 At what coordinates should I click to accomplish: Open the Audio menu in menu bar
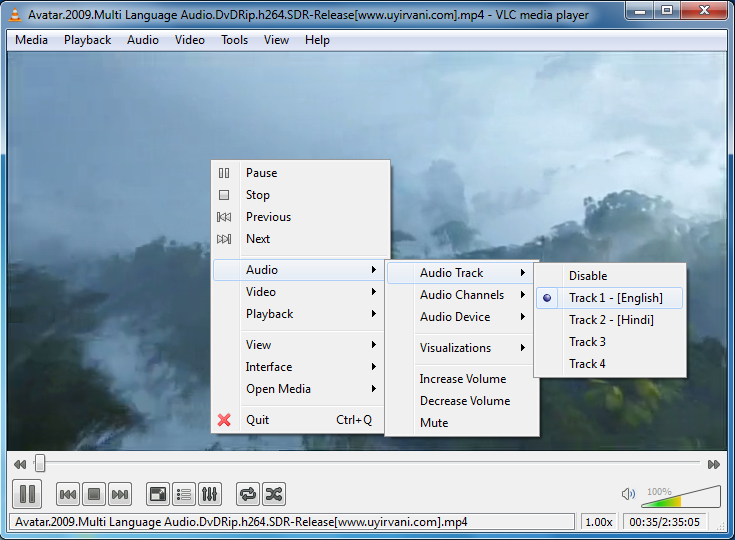143,40
